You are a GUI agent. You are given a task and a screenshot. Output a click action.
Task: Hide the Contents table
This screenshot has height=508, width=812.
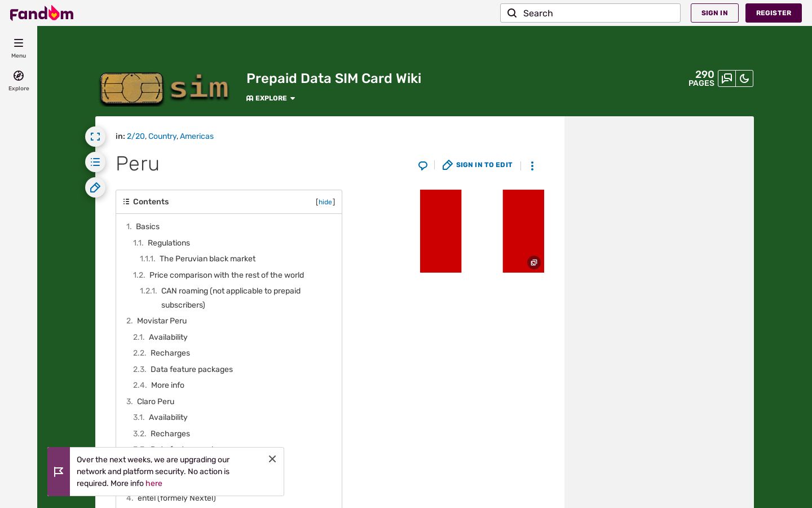(325, 202)
